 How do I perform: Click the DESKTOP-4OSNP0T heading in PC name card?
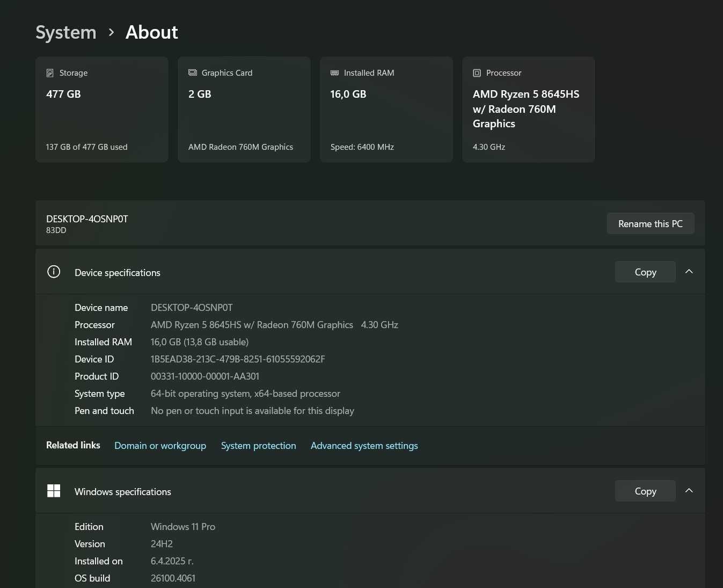pos(87,219)
